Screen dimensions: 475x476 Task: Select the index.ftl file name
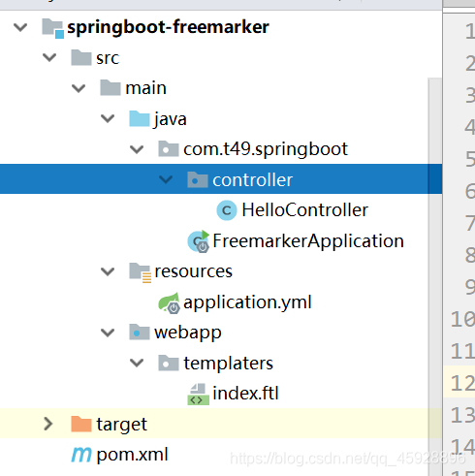click(x=245, y=394)
